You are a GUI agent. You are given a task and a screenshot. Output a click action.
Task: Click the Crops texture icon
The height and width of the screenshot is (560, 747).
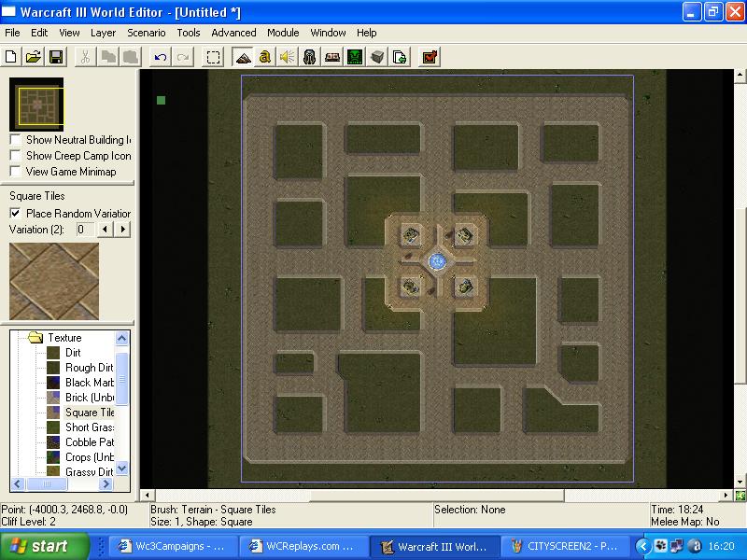click(x=53, y=457)
